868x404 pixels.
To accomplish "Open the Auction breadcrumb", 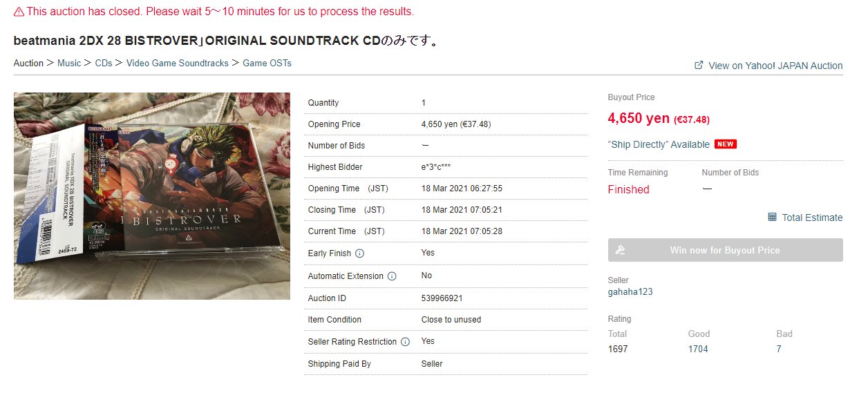I will (28, 63).
